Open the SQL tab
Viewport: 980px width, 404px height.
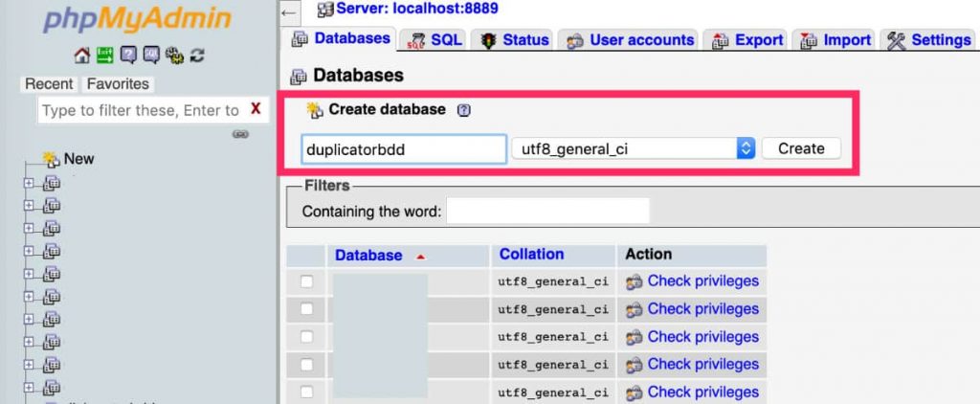click(434, 40)
